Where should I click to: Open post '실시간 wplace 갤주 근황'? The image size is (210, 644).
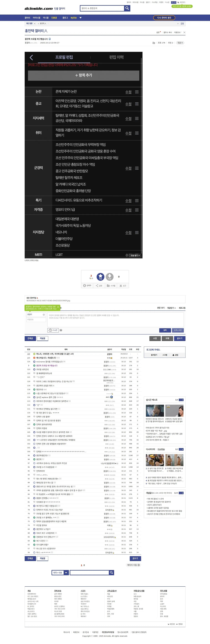(50, 397)
